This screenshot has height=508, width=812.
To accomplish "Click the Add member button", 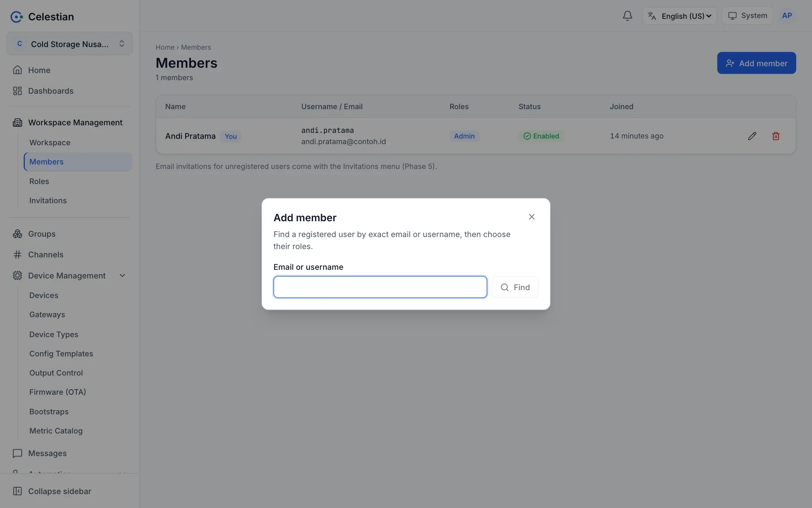I will click(x=756, y=63).
